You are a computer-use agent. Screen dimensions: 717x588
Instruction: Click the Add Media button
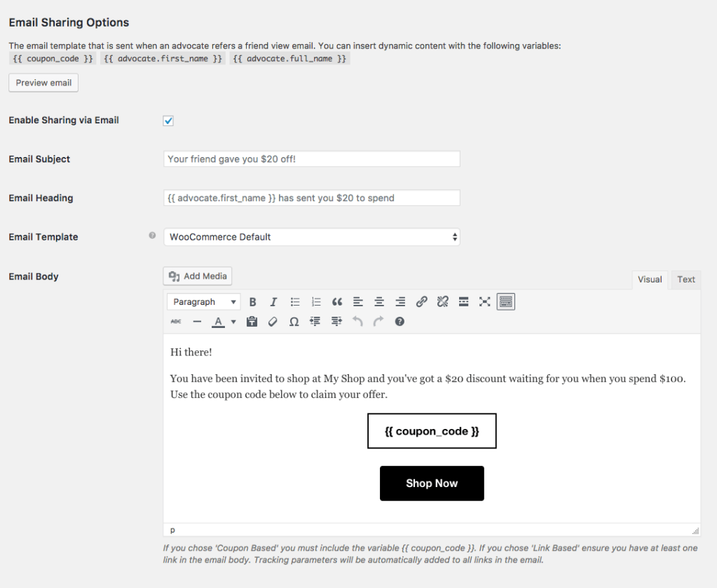click(x=198, y=276)
